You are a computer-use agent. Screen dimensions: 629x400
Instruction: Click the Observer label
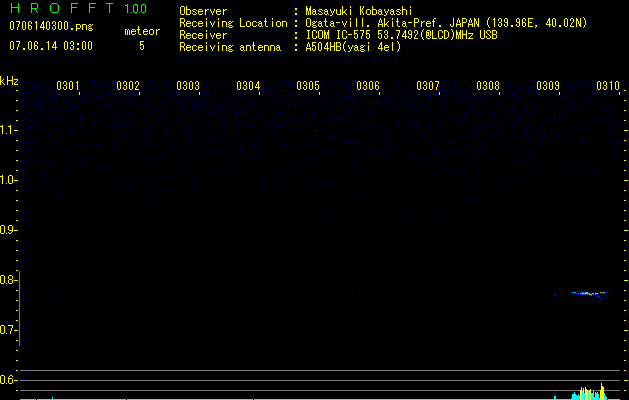pyautogui.click(x=203, y=11)
